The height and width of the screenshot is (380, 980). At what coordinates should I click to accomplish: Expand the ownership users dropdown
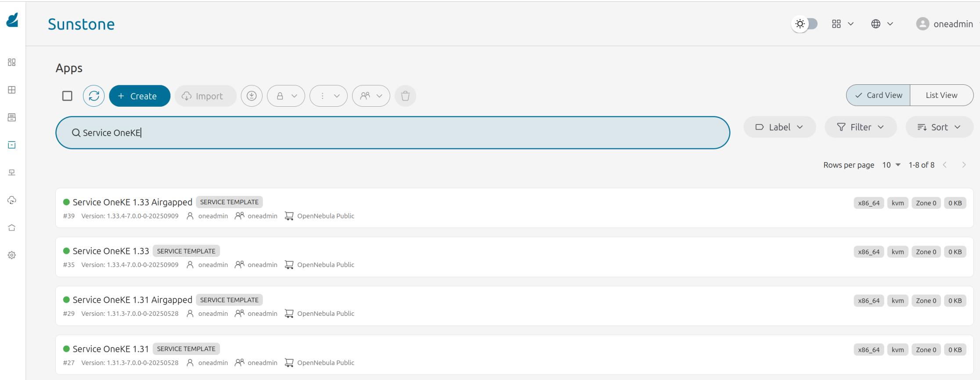(x=371, y=96)
